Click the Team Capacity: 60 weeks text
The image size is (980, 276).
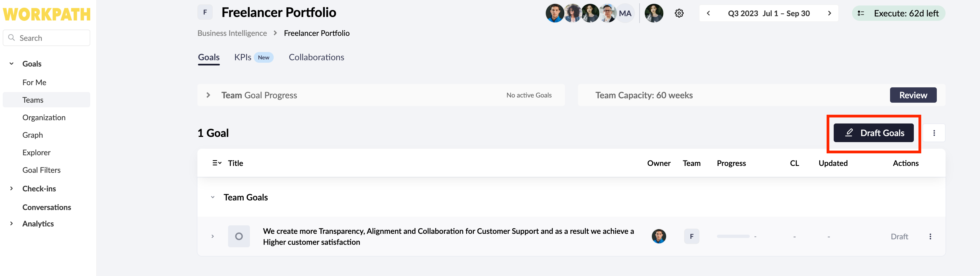[x=644, y=95]
